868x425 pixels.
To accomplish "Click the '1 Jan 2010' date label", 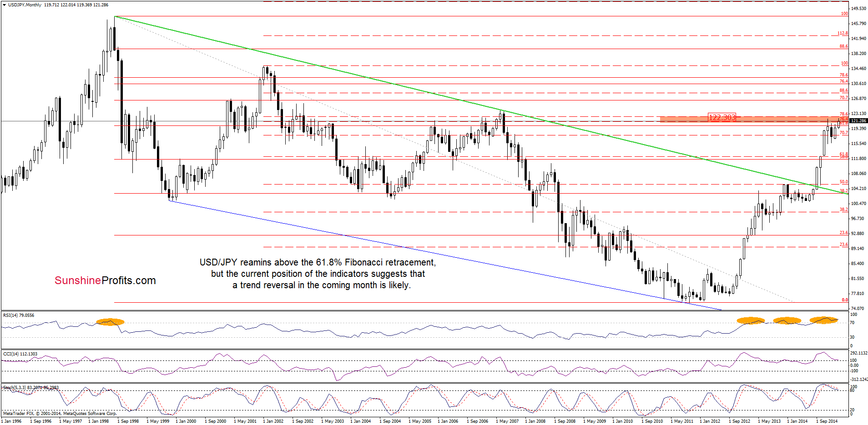I will click(623, 421).
